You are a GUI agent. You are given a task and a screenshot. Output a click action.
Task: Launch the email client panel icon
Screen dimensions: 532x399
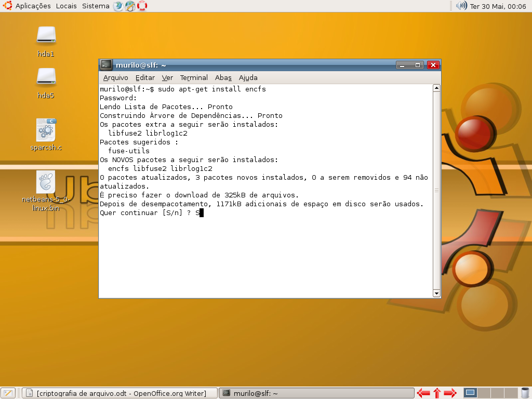[x=130, y=6]
